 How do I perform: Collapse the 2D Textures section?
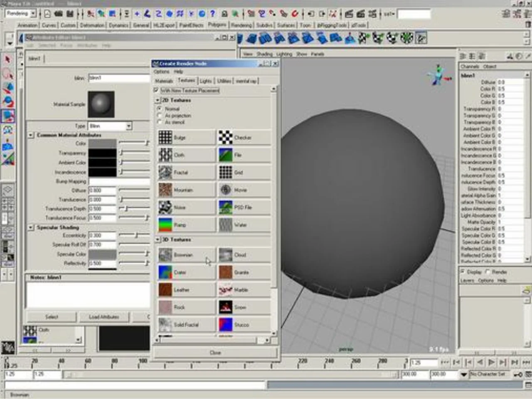tap(158, 100)
